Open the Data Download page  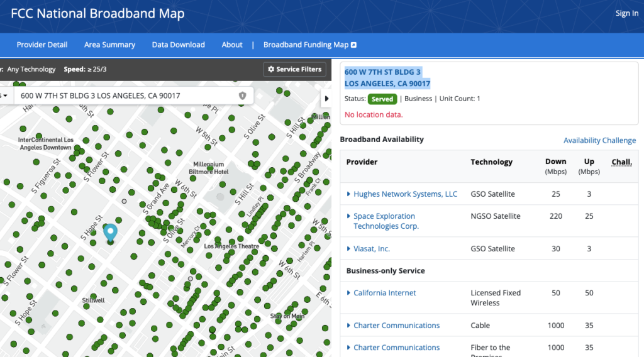tap(178, 45)
